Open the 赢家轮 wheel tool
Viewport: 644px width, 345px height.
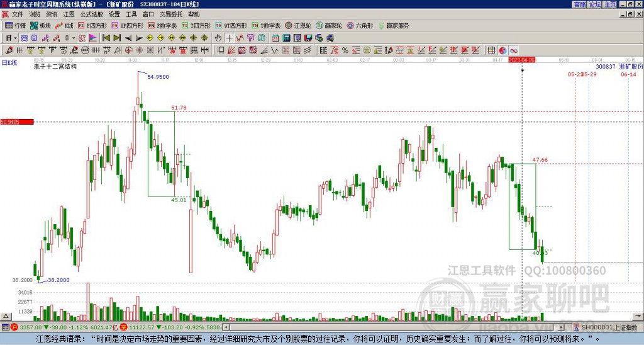329,25
